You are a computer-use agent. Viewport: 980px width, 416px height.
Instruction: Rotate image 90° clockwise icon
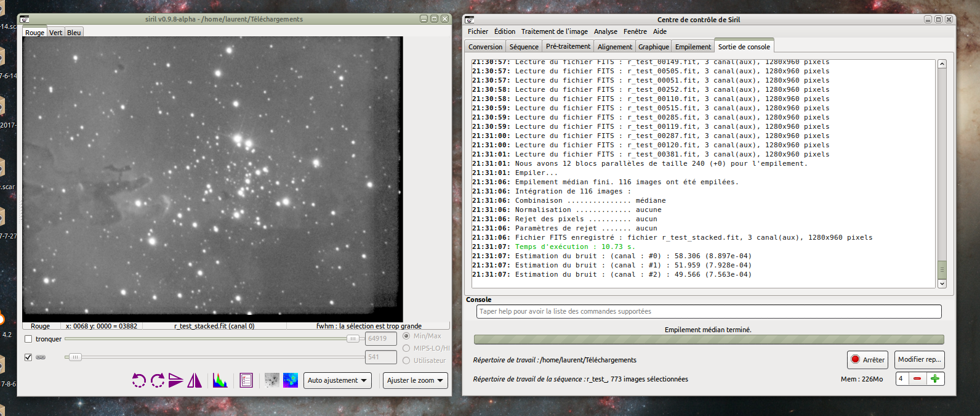(x=158, y=380)
